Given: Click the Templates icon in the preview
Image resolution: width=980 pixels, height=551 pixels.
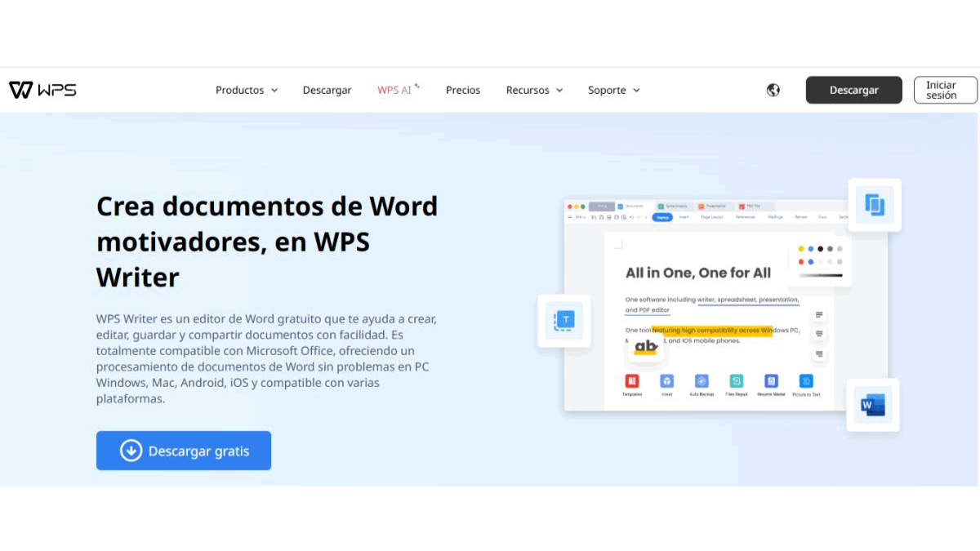Looking at the screenshot, I should click(631, 381).
